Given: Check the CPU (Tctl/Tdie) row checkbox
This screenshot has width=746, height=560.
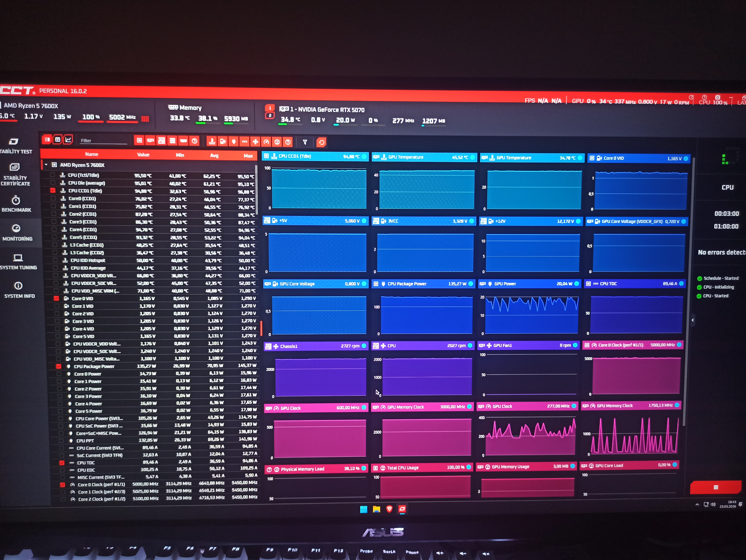Looking at the screenshot, I should point(52,175).
